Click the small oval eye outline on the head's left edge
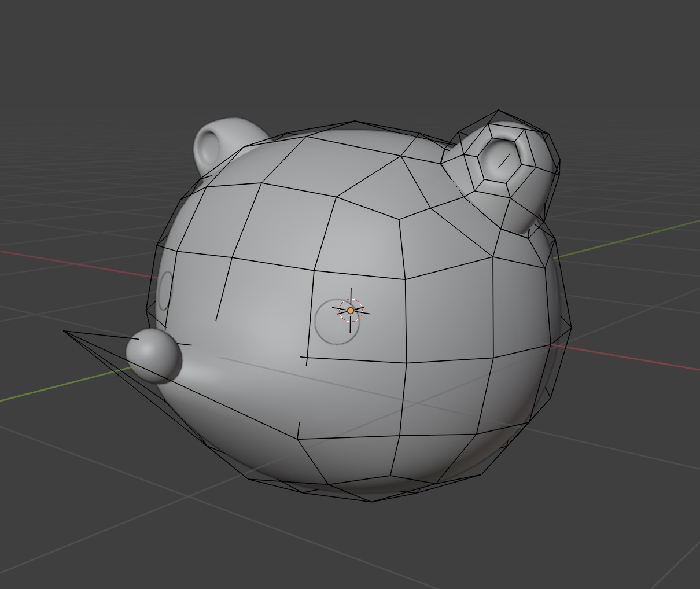The width and height of the screenshot is (700, 589). 165,290
